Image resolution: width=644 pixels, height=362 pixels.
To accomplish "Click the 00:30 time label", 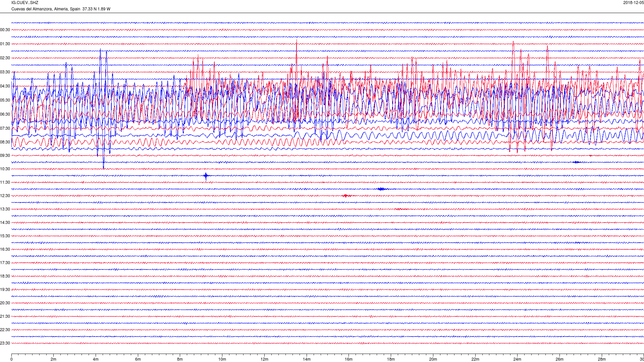I will 5,30.
